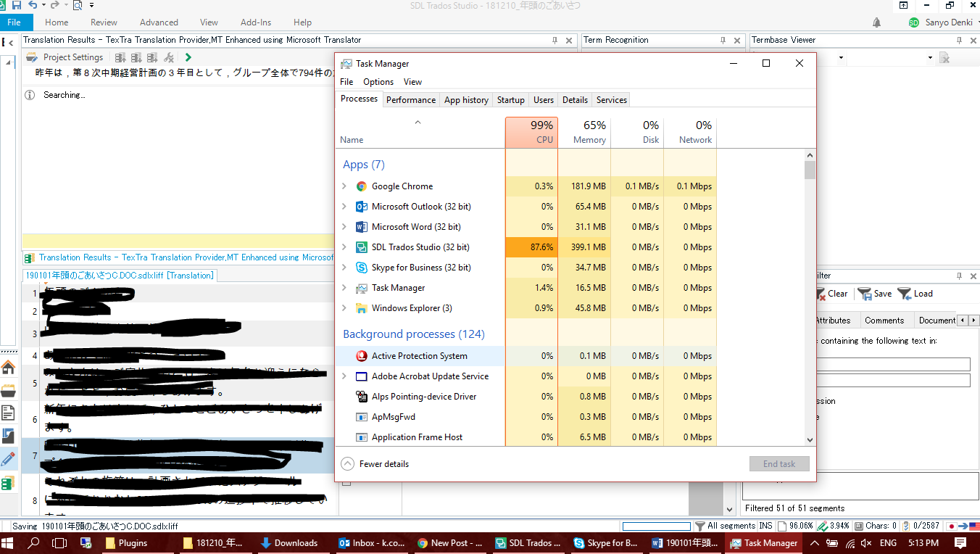Open the View menu in Task Manager
The image size is (980, 554).
pos(412,82)
